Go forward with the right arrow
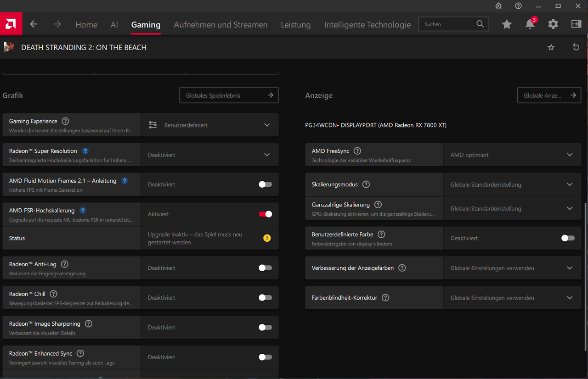The width and height of the screenshot is (588, 379). (57, 24)
